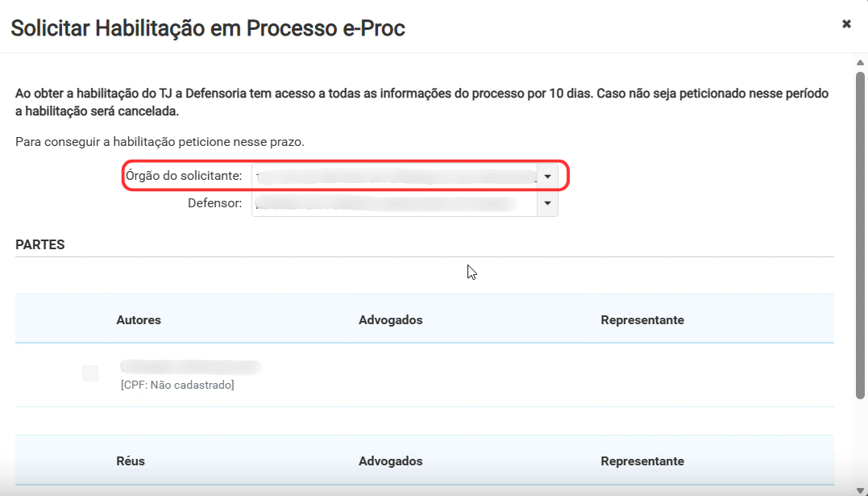Click Representante header in Autores table

642,319
